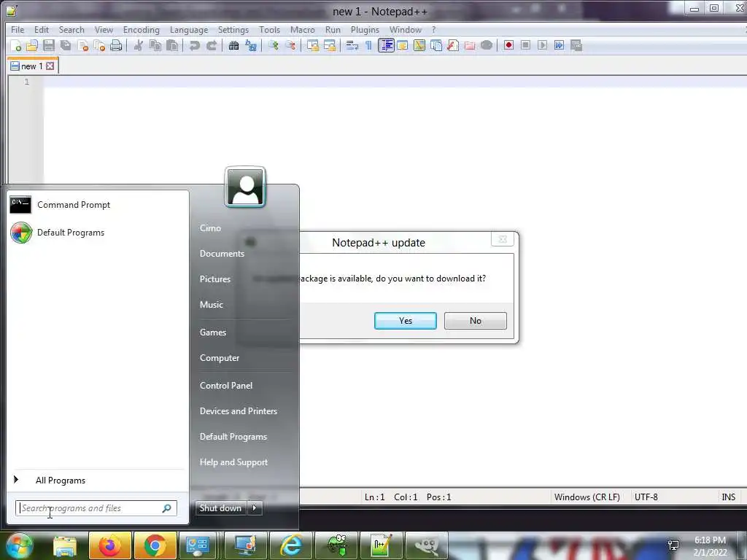Viewport: 747px width, 560px height.
Task: Click the Synchronize horizontal scrolling icon
Action: click(330, 46)
